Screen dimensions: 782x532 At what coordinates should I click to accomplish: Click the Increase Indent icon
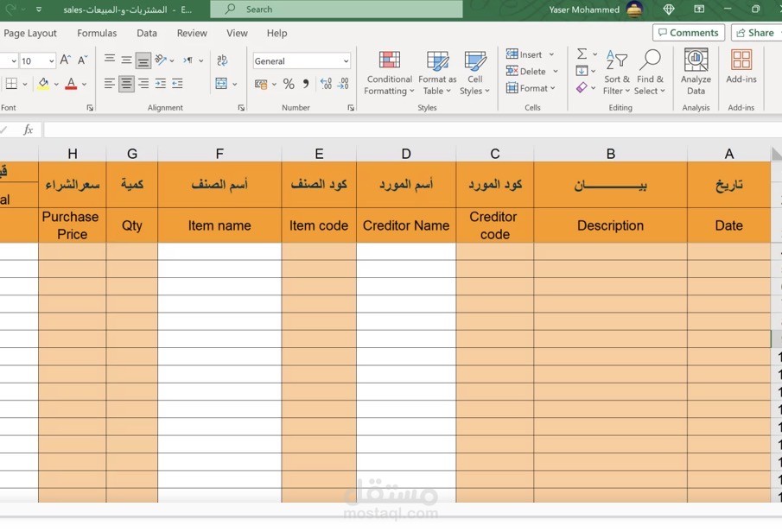(x=160, y=83)
